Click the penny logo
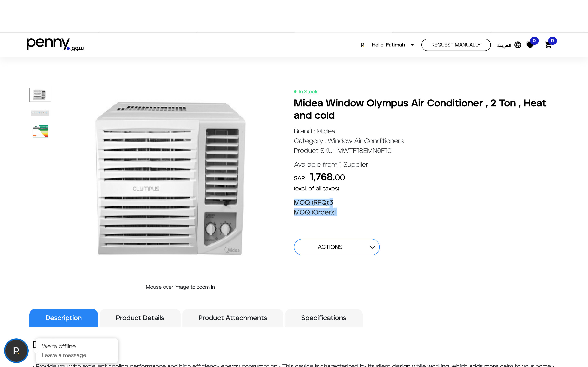The image size is (588, 367). (x=55, y=44)
